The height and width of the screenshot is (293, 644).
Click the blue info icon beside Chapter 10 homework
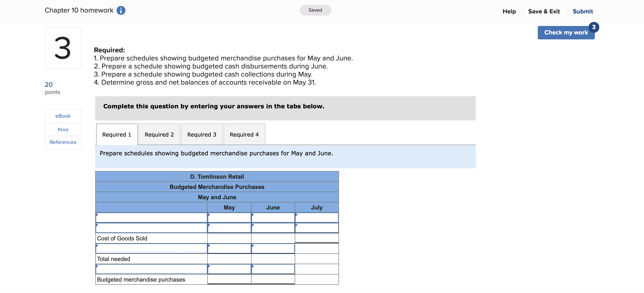point(121,11)
